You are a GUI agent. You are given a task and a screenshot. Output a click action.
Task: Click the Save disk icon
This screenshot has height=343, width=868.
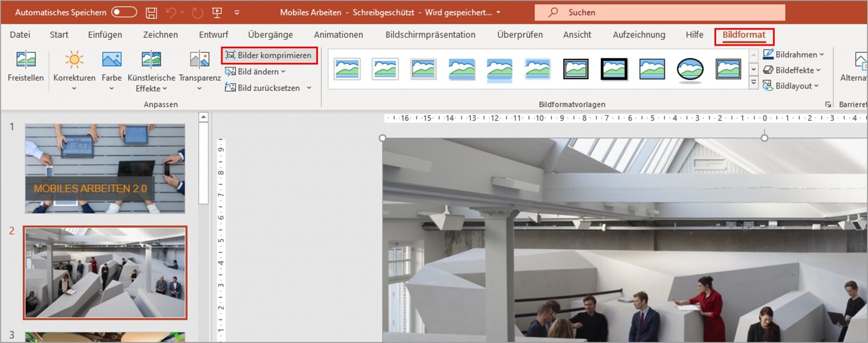pyautogui.click(x=151, y=12)
